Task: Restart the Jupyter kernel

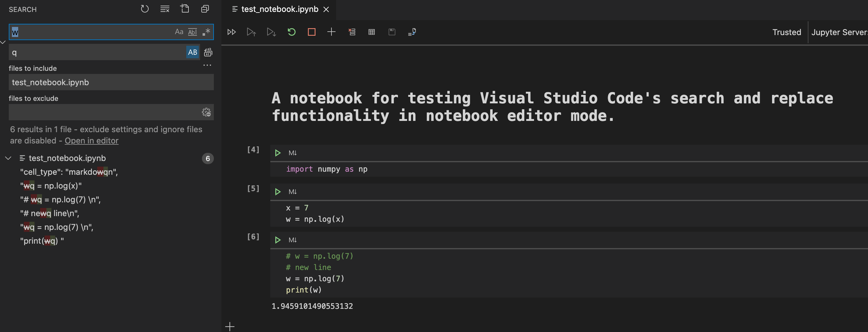Action: tap(291, 32)
